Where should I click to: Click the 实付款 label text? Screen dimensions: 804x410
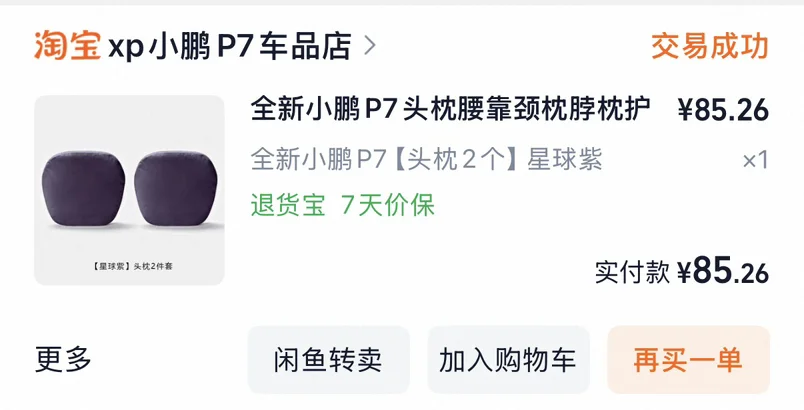coord(632,272)
